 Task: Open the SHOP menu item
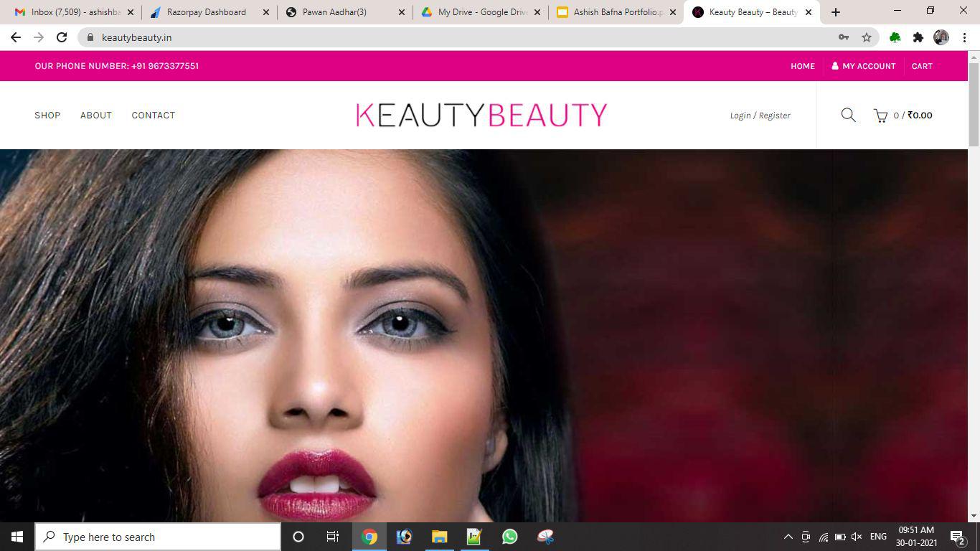[47, 116]
